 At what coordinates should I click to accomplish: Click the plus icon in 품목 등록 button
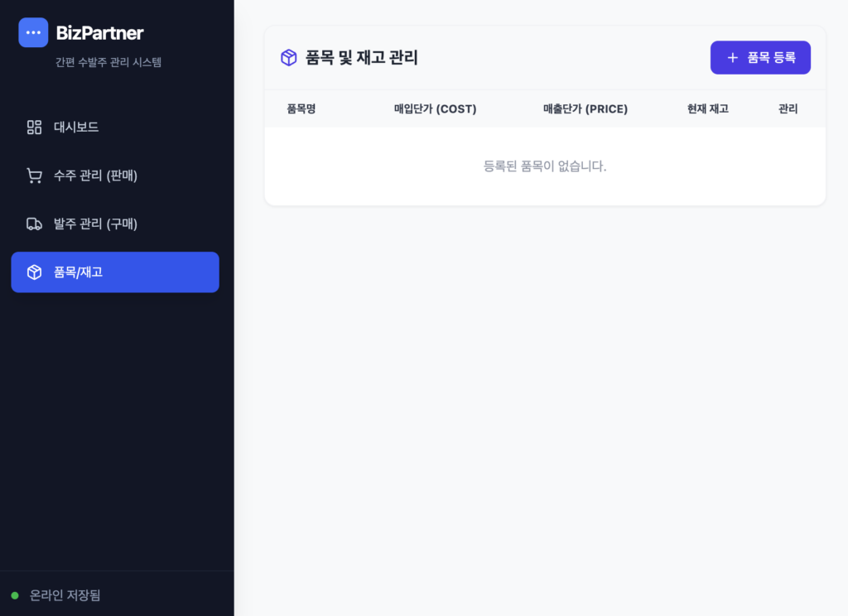point(732,58)
